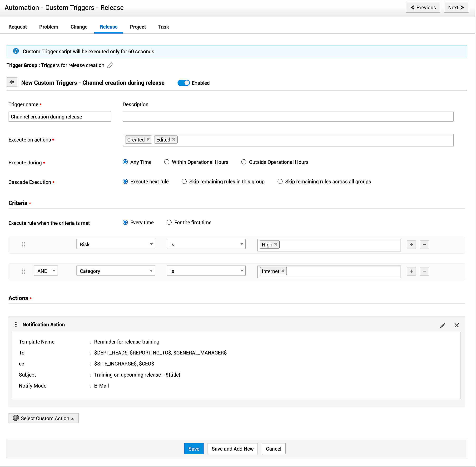Select Within Operational Hours option
The image size is (476, 467).
[167, 162]
